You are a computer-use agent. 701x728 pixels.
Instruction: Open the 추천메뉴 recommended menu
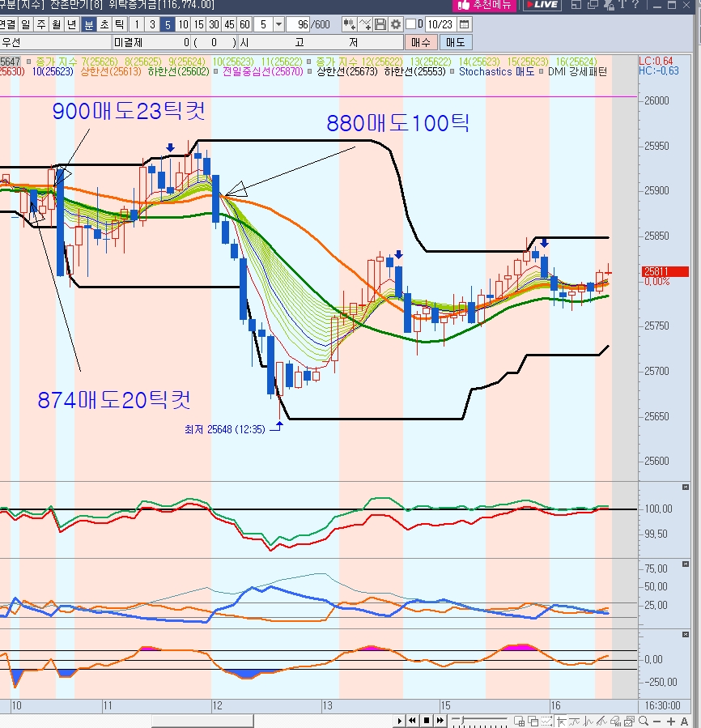[x=483, y=5]
